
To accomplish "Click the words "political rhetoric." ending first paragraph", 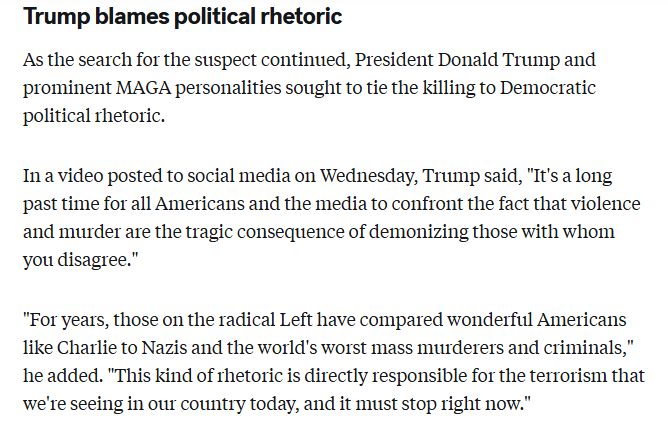I will tap(94, 116).
